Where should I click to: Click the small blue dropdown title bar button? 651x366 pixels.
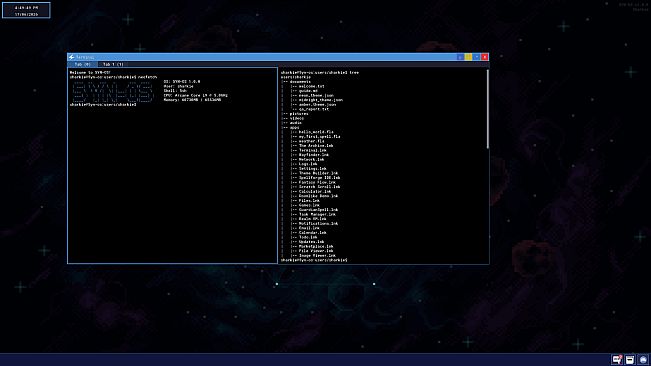477,57
